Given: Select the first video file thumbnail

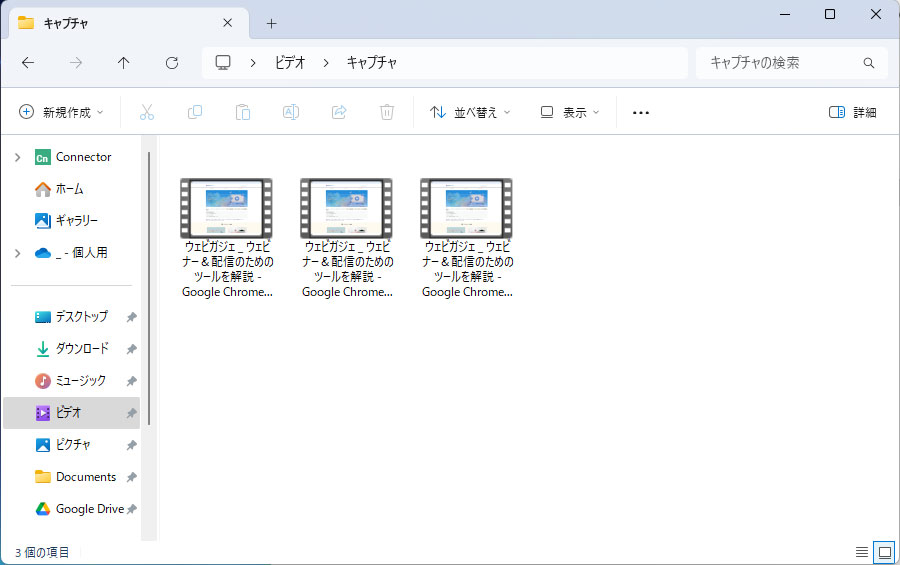Looking at the screenshot, I should [x=226, y=208].
